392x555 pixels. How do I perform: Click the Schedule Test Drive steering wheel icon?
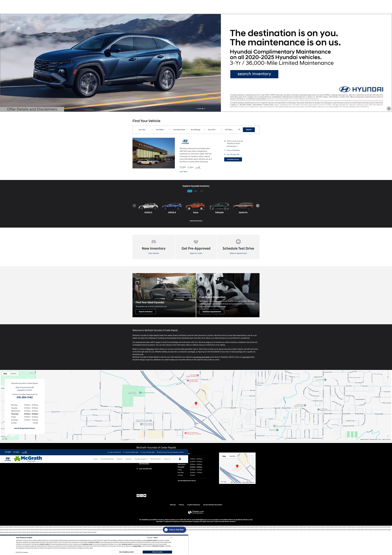238,241
